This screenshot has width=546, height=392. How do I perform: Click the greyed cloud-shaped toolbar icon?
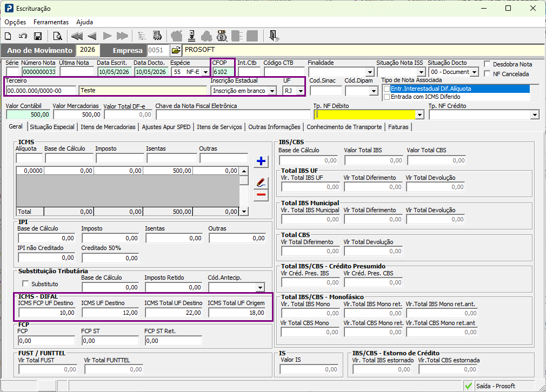[207, 36]
